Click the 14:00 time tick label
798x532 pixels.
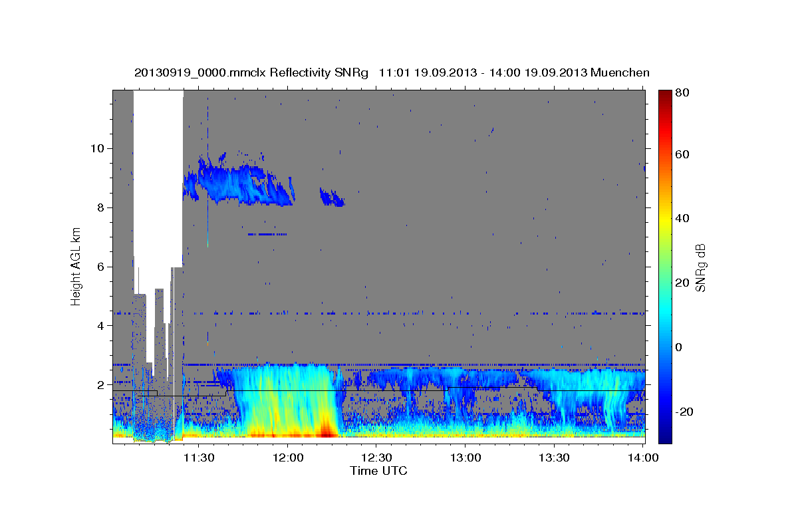(x=643, y=458)
